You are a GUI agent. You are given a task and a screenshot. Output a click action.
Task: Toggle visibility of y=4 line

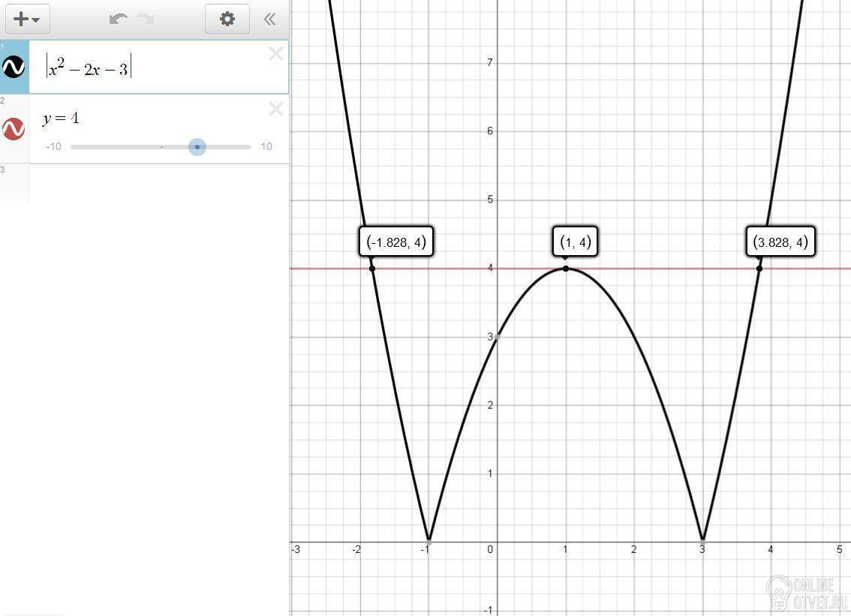(x=14, y=129)
